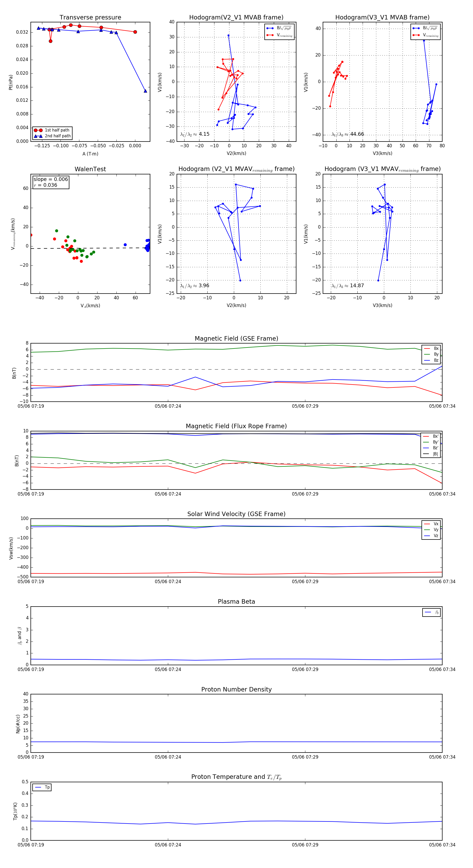Click the '05/06 07:29' tick under Proton Number Density

tap(305, 757)
